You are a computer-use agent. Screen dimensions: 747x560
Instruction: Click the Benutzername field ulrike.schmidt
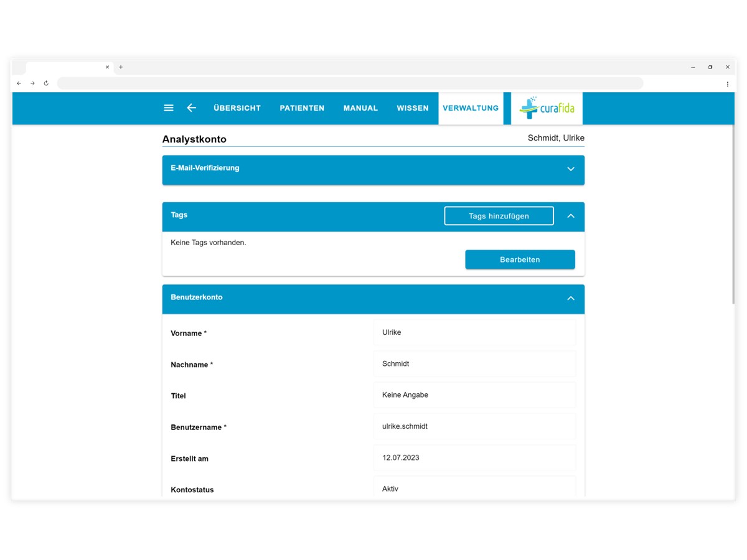pyautogui.click(x=474, y=426)
